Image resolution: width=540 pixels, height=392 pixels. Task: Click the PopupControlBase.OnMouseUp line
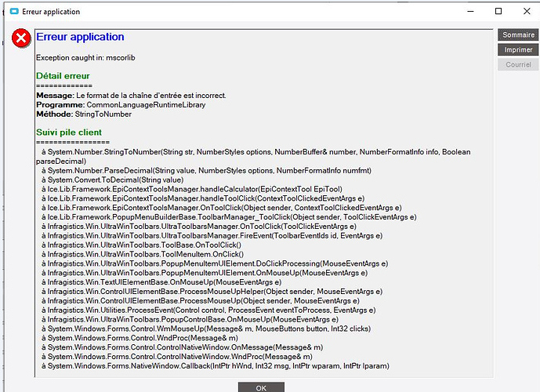pyautogui.click(x=190, y=319)
